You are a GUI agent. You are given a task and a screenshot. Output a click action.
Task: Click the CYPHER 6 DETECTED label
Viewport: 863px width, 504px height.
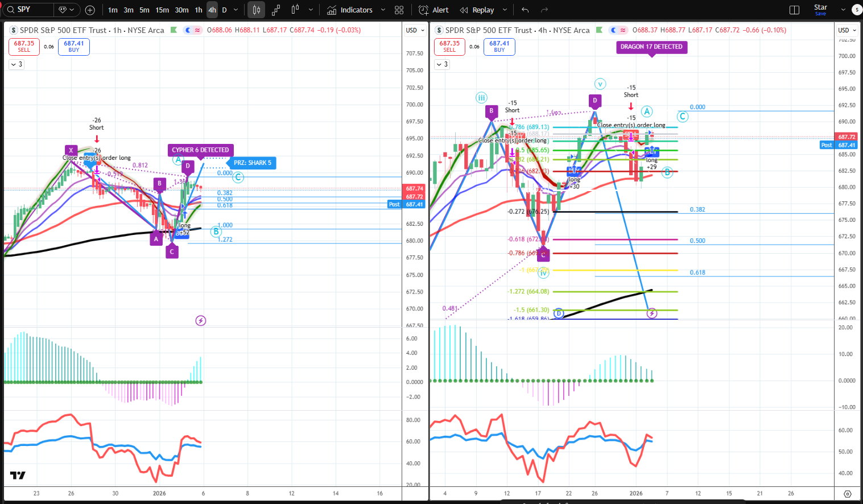(x=200, y=150)
